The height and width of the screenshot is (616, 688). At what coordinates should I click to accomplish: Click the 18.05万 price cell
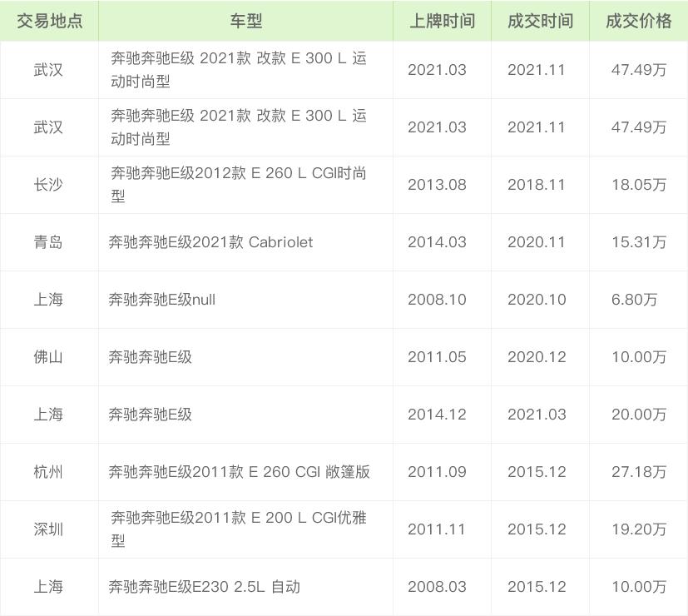click(638, 185)
